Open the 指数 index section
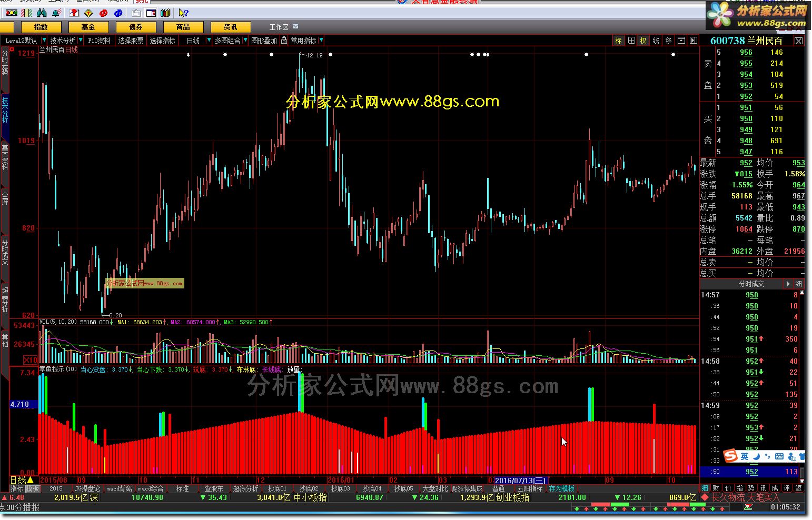The image size is (812, 520). click(x=41, y=27)
